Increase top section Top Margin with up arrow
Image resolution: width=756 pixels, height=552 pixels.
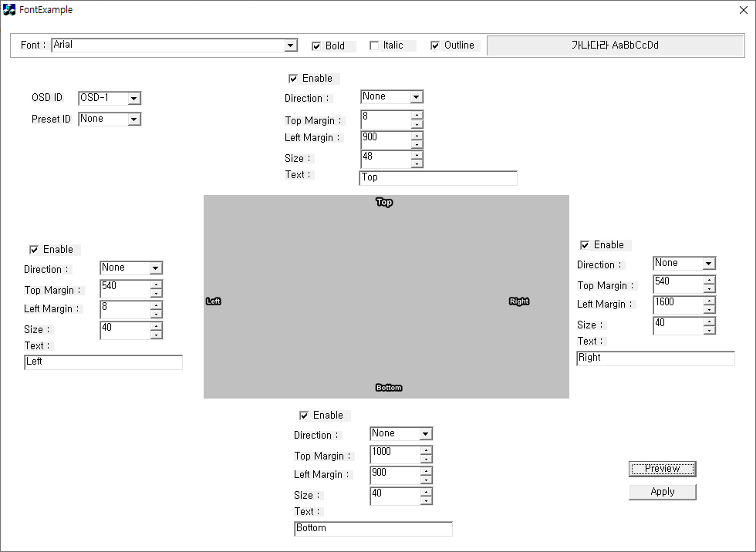tap(417, 116)
